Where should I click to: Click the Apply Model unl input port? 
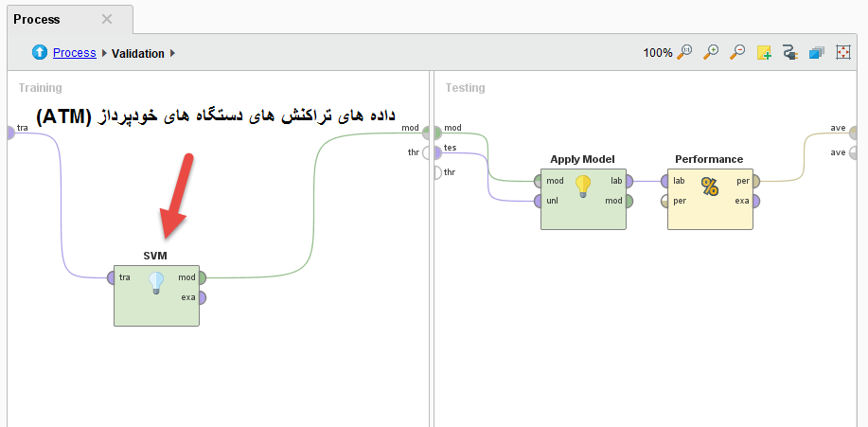(x=539, y=201)
